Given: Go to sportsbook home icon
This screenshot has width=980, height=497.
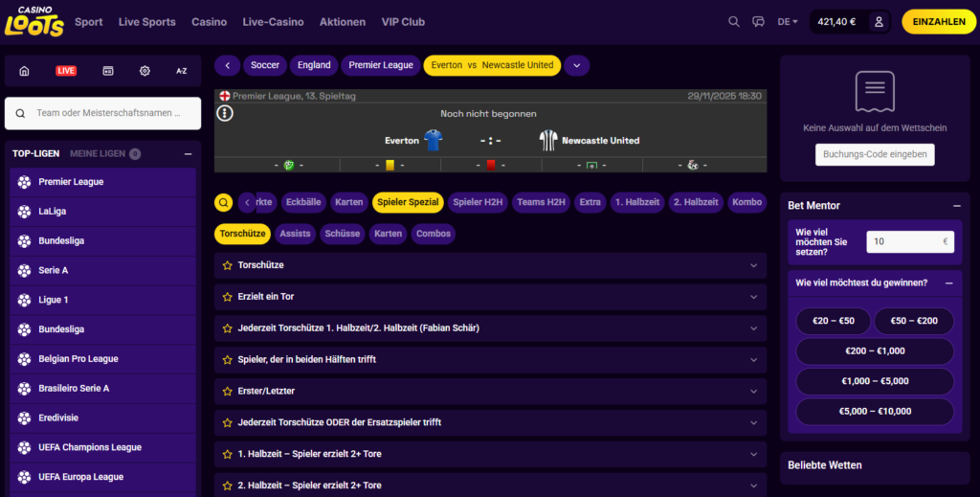Looking at the screenshot, I should (24, 71).
